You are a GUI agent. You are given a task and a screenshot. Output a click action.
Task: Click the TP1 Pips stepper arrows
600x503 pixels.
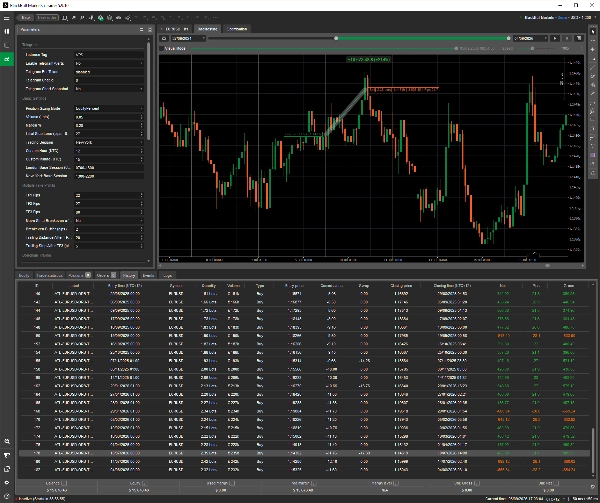tap(142, 195)
